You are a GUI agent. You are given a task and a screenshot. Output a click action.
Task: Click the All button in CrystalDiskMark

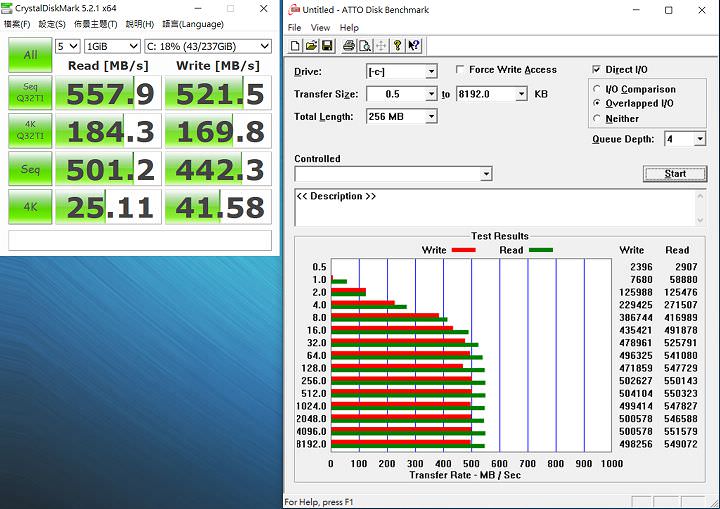[x=30, y=55]
